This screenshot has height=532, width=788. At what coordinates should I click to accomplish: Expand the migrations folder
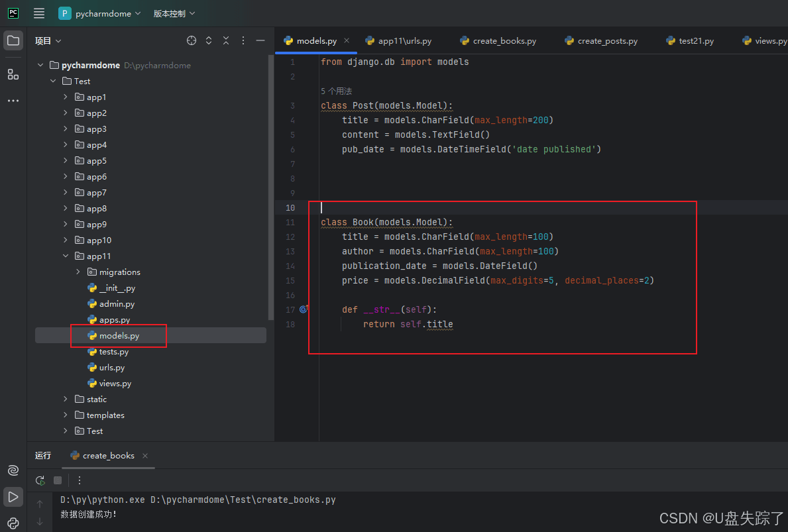pos(78,272)
